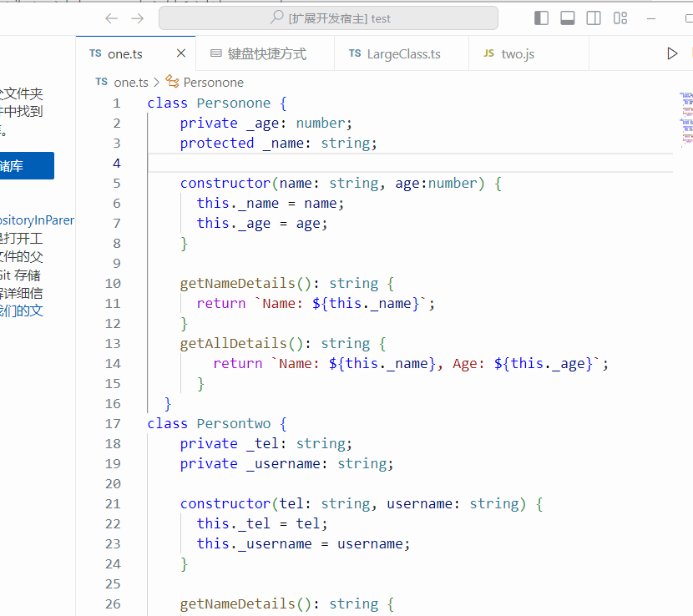Go forward with the right arrow
The image size is (693, 616).
tap(138, 18)
